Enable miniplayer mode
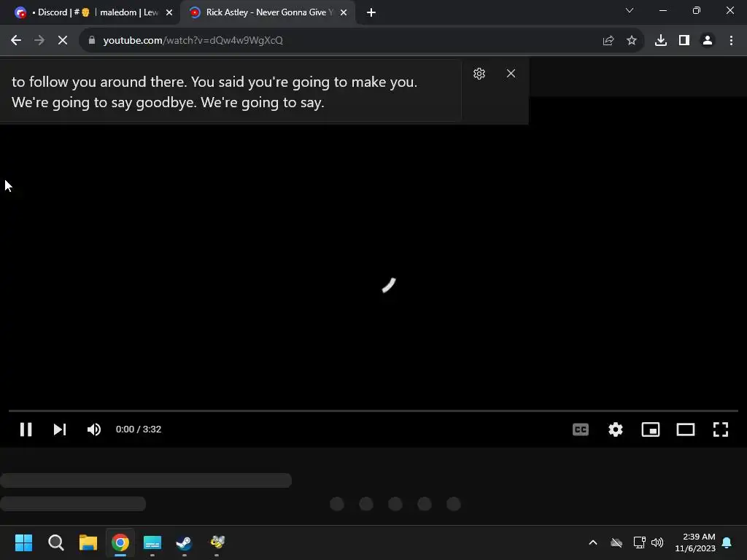 click(x=650, y=429)
